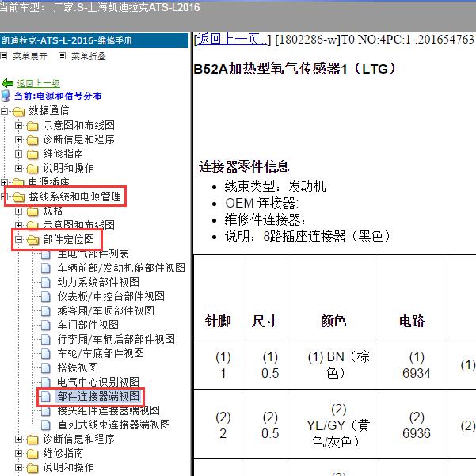Open 动力系统部件视图 document
The width and height of the screenshot is (476, 476).
point(98,282)
